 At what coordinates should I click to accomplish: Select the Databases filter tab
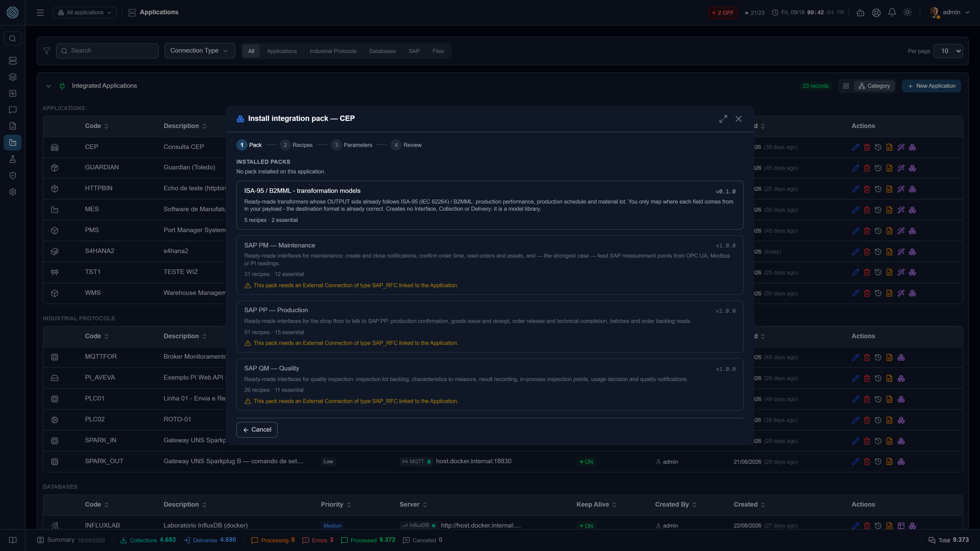click(382, 51)
